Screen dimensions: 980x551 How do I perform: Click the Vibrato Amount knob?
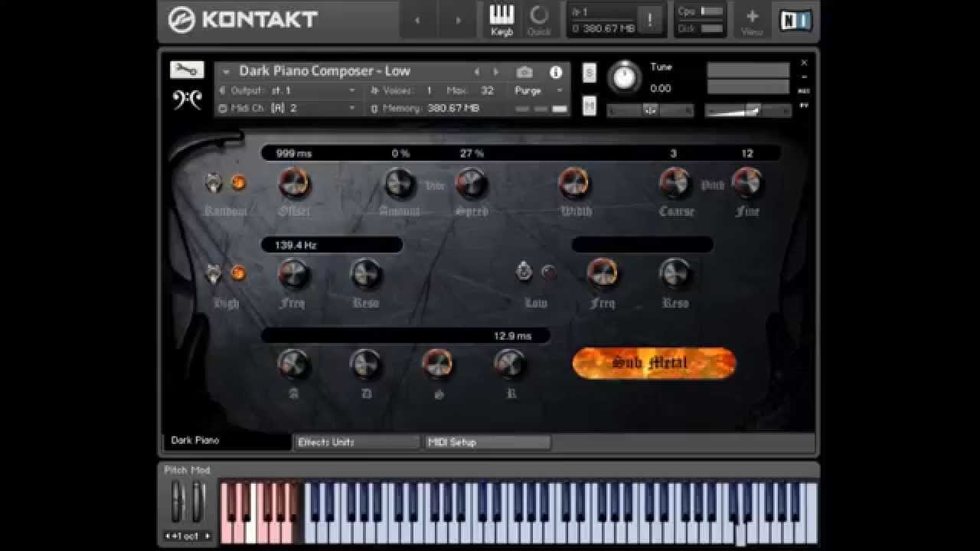(399, 183)
